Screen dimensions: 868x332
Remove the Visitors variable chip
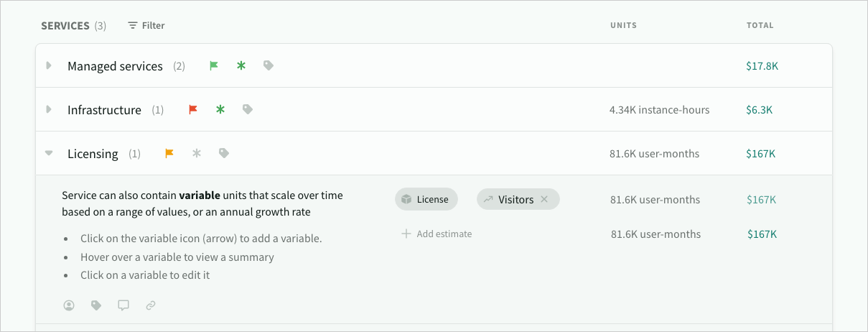point(544,199)
